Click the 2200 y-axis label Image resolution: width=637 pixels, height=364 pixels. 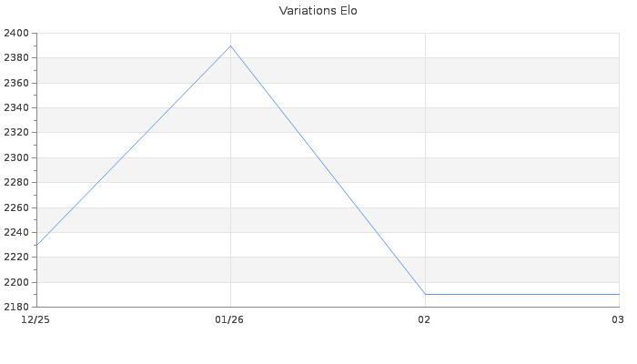click(x=17, y=282)
